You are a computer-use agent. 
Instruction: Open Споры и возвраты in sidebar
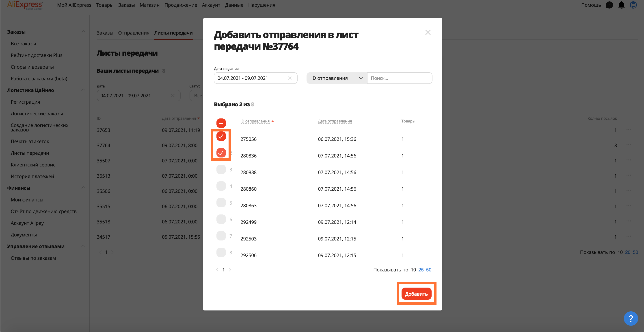coord(32,67)
